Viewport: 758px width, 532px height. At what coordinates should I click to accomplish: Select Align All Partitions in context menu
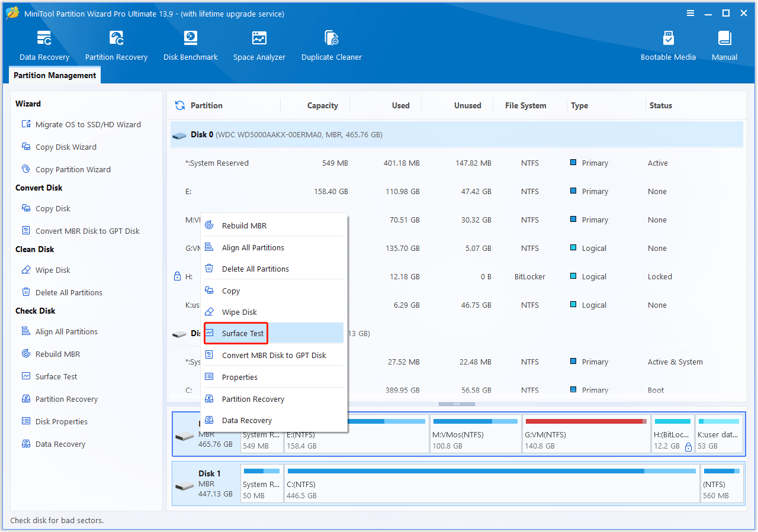point(274,247)
